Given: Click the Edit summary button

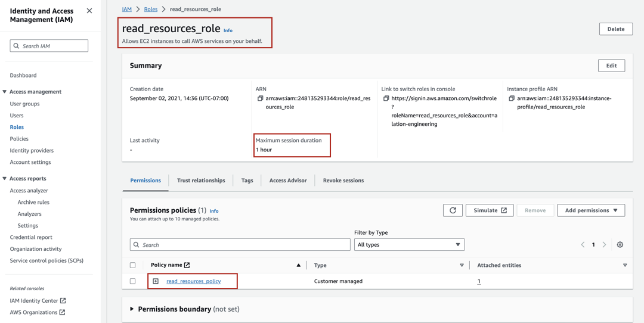Looking at the screenshot, I should (612, 66).
